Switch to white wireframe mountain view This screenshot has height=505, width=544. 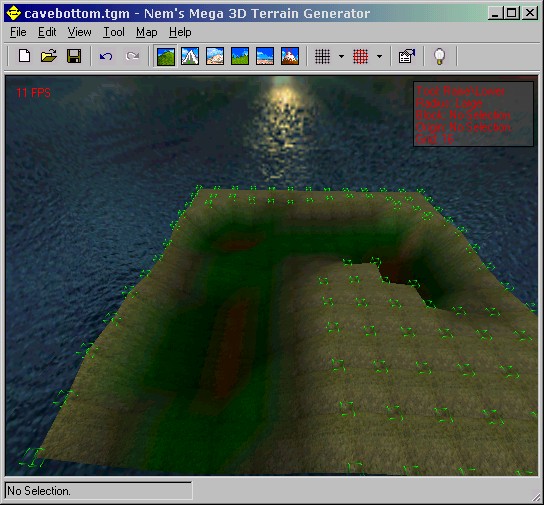(x=190, y=56)
